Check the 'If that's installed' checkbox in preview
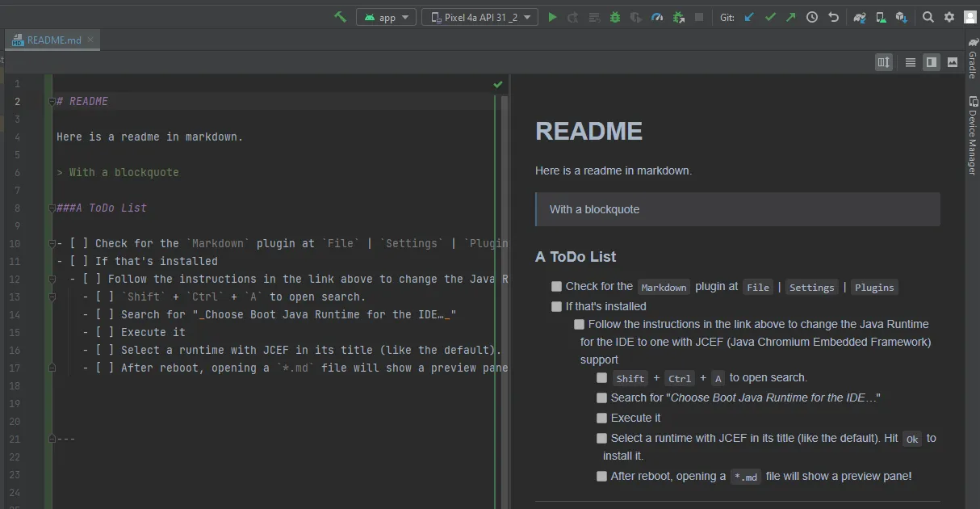 556,307
